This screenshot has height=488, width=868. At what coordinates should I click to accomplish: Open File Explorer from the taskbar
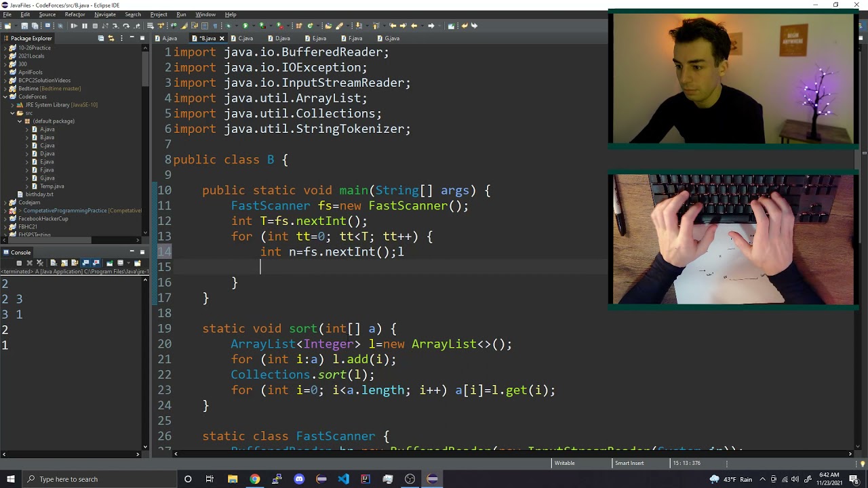coord(233,479)
